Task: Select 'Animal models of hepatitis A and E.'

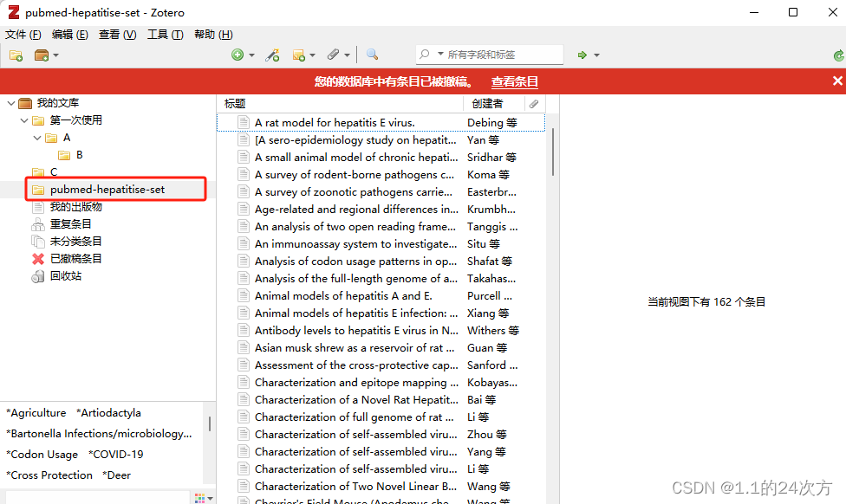Action: click(381, 295)
